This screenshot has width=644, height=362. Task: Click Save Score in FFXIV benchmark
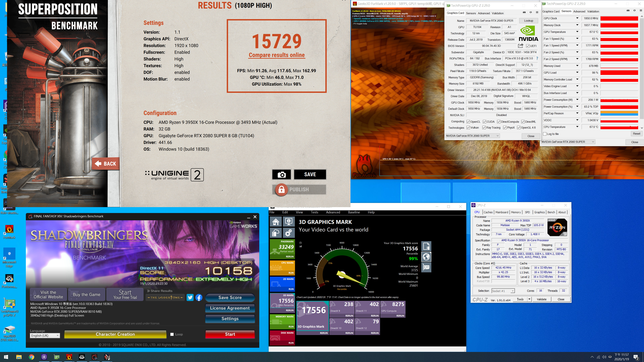[230, 297]
